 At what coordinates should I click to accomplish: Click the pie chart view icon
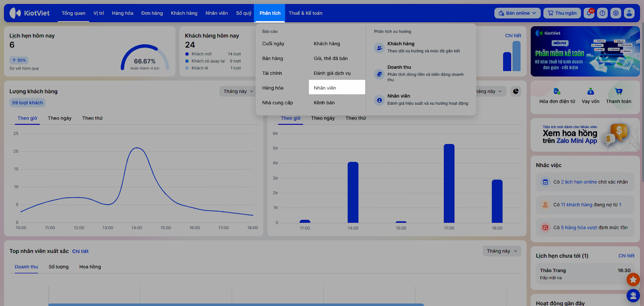pyautogui.click(x=516, y=91)
